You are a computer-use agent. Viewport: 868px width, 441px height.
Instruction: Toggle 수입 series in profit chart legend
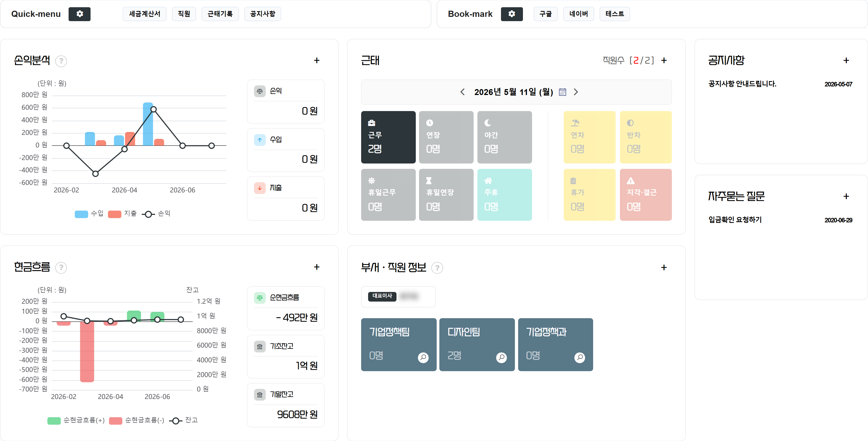coord(89,214)
